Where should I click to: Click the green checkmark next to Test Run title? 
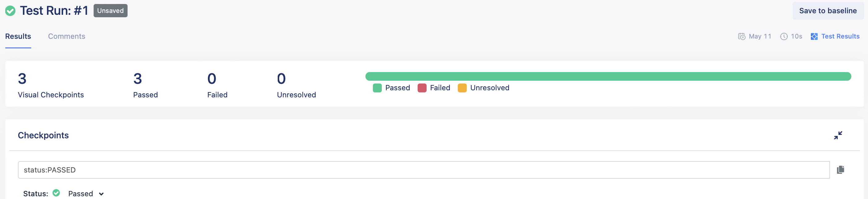[10, 10]
